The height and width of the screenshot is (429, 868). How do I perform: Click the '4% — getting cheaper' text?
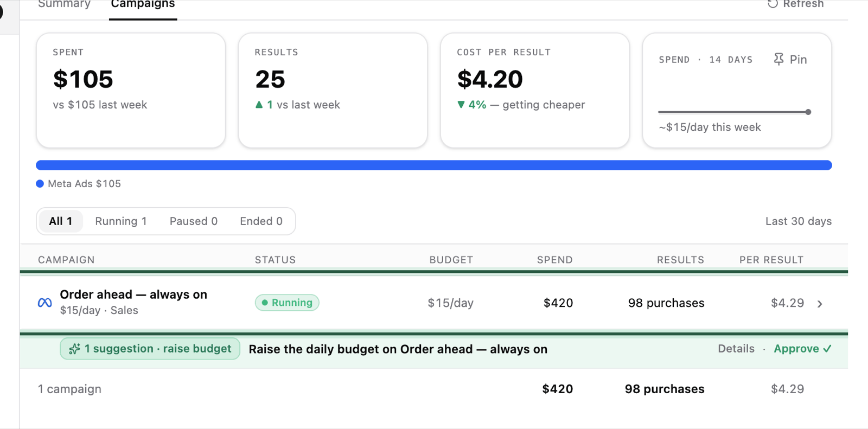tap(521, 105)
